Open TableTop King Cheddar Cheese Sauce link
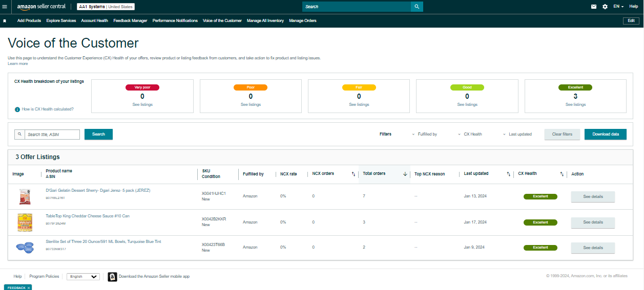 tap(88, 216)
